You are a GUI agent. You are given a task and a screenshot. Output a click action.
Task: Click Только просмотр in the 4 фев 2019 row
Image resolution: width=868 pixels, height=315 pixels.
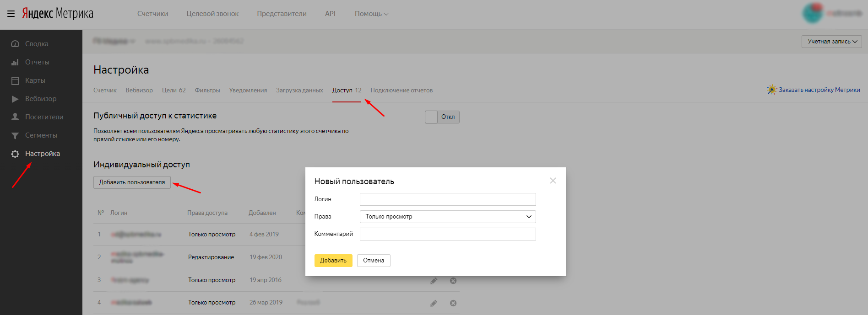pyautogui.click(x=212, y=235)
